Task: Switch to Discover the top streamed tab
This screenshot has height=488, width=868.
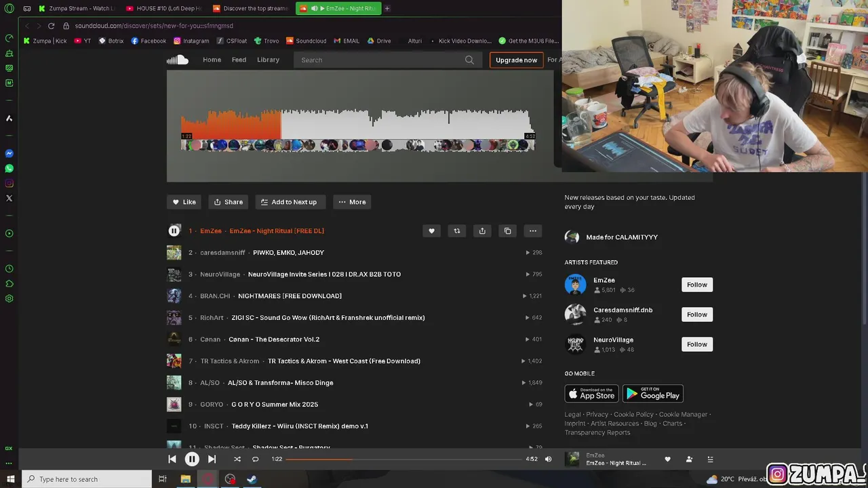Action: (250, 8)
